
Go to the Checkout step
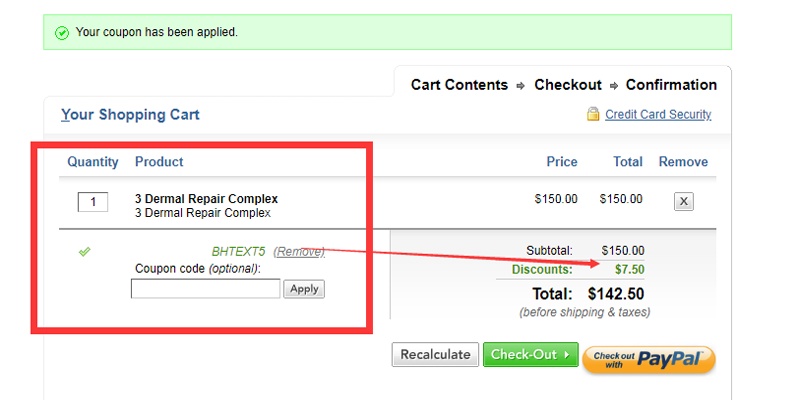coord(567,85)
